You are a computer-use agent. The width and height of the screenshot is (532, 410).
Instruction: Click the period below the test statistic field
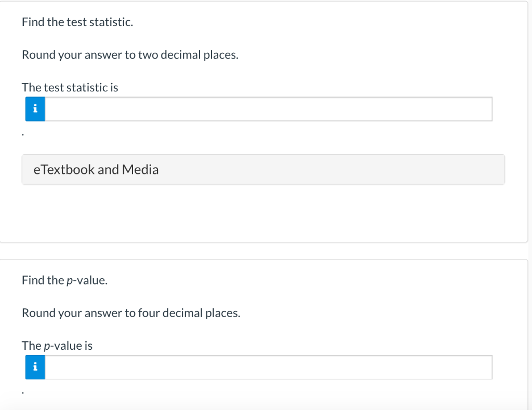point(23,135)
